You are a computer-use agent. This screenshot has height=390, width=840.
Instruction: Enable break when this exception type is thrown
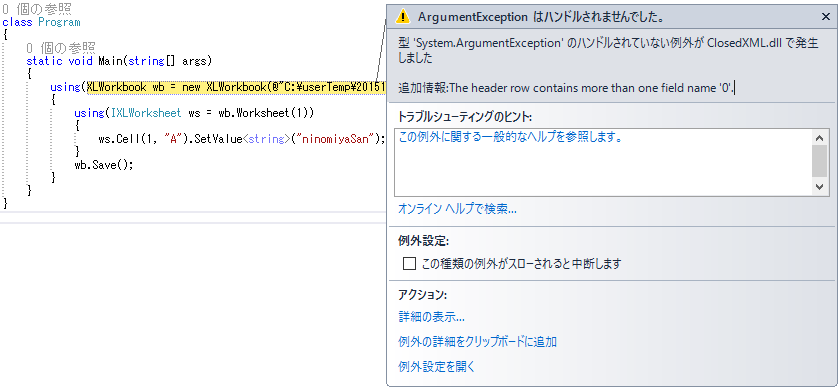click(409, 264)
